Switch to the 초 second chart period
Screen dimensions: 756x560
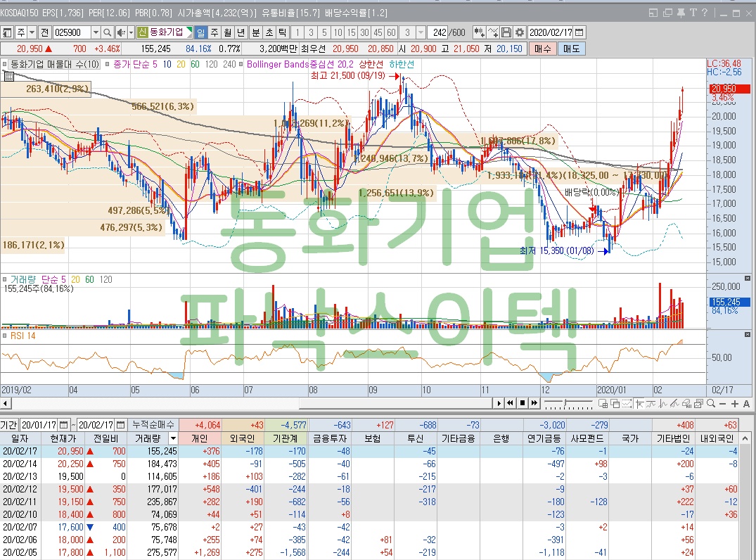[x=269, y=32]
